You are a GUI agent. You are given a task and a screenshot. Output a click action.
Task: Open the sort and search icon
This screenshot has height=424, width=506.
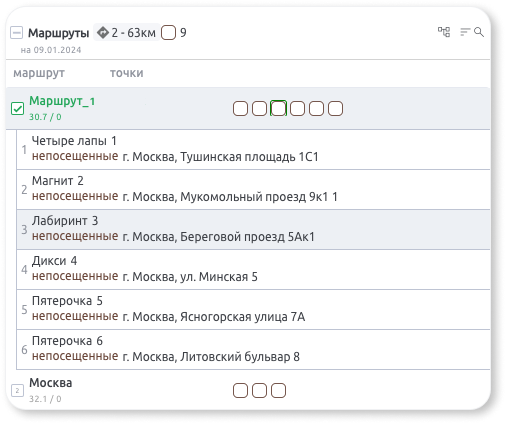click(x=472, y=32)
